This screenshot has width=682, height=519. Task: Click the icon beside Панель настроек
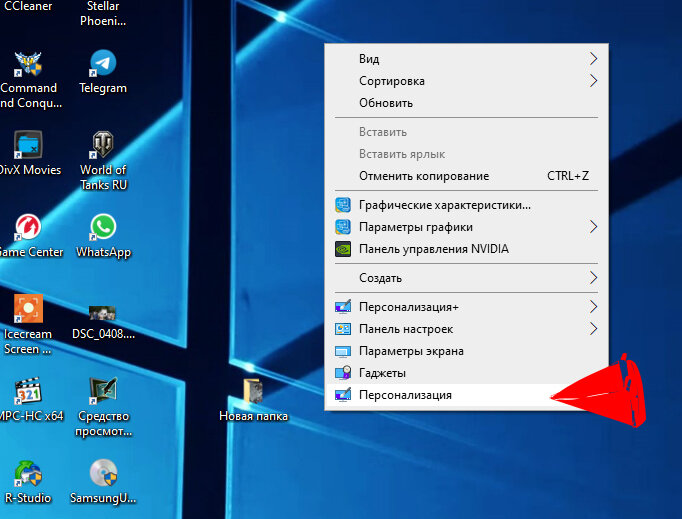343,329
